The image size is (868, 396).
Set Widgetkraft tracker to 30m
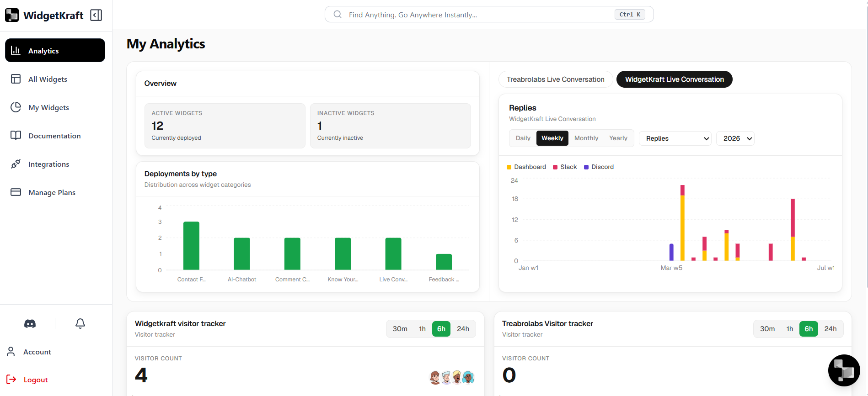(x=400, y=329)
